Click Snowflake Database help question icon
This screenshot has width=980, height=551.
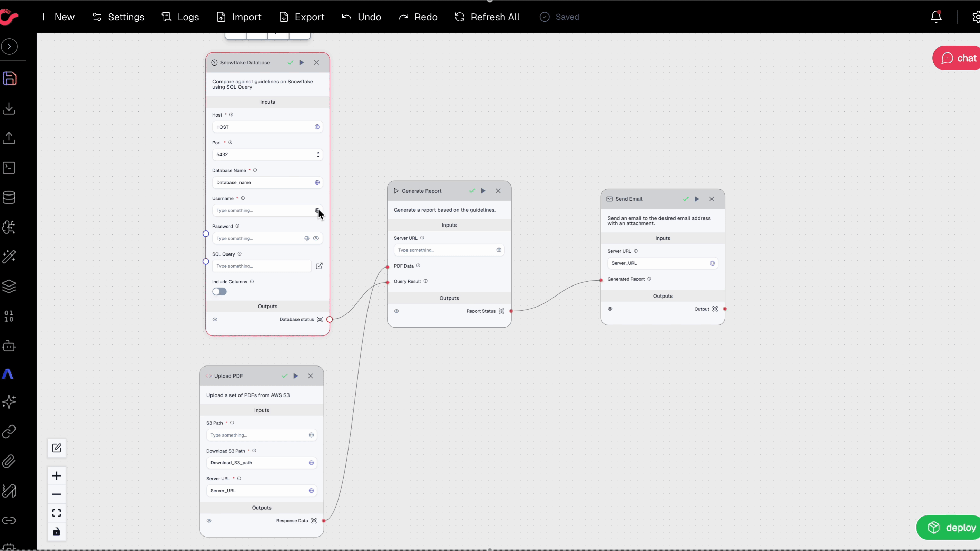(215, 63)
